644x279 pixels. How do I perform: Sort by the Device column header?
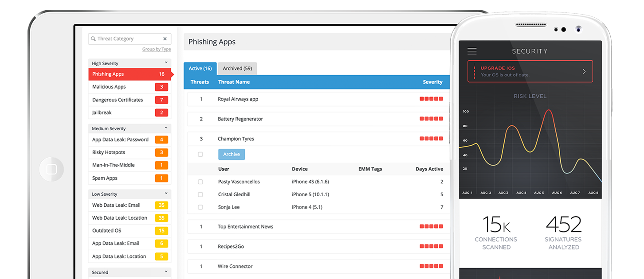(300, 169)
